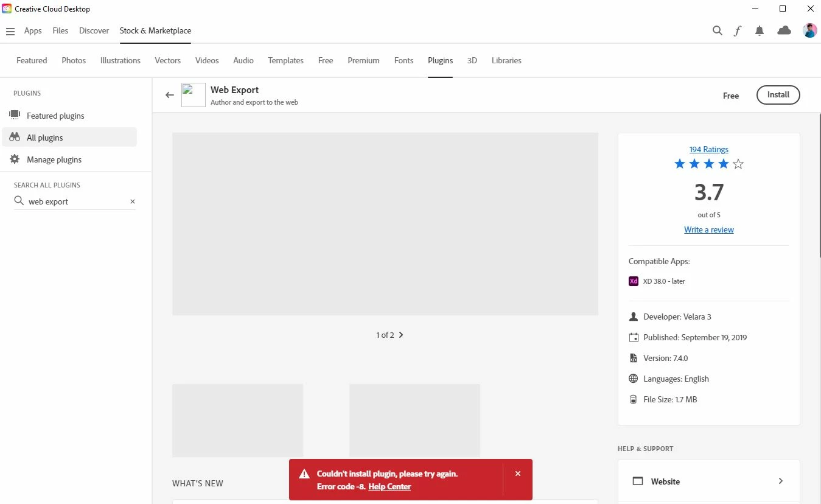The width and height of the screenshot is (821, 504).
Task: Open the 3D category tab
Action: 472,60
